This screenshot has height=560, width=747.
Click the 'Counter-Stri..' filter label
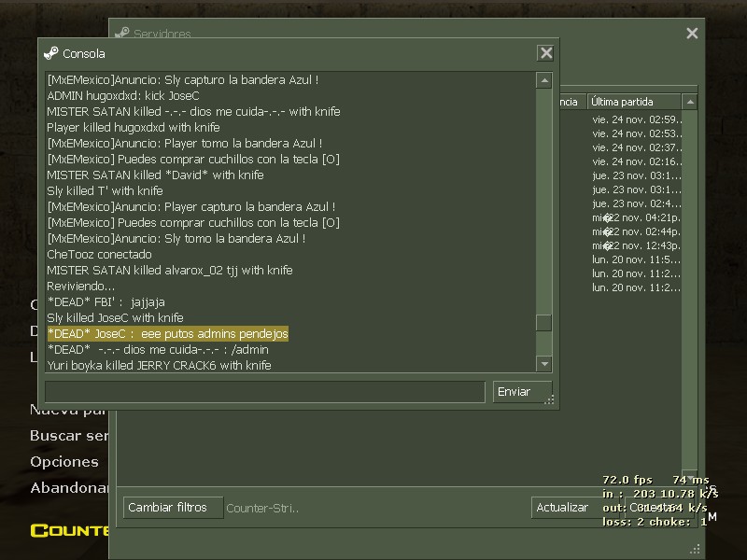click(x=262, y=508)
